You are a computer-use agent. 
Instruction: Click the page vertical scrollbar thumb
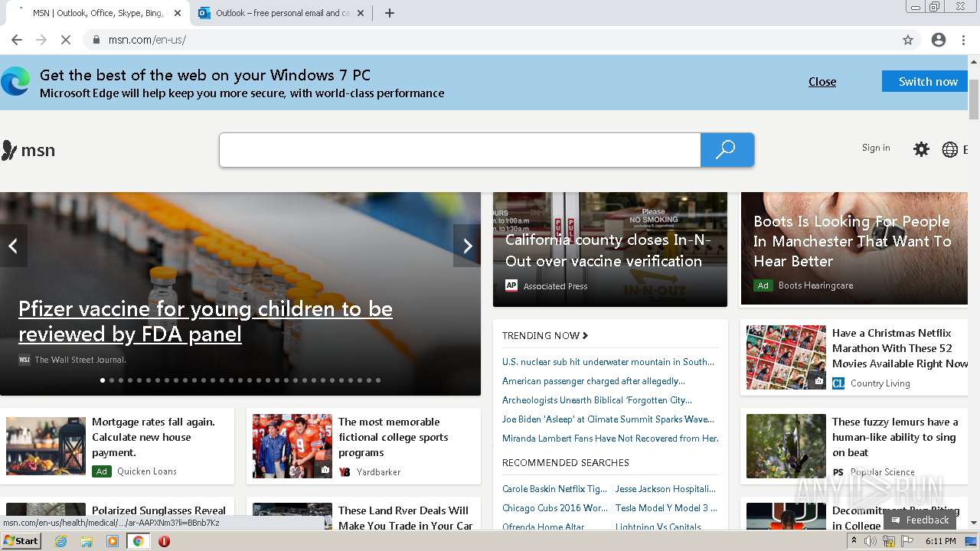click(974, 99)
